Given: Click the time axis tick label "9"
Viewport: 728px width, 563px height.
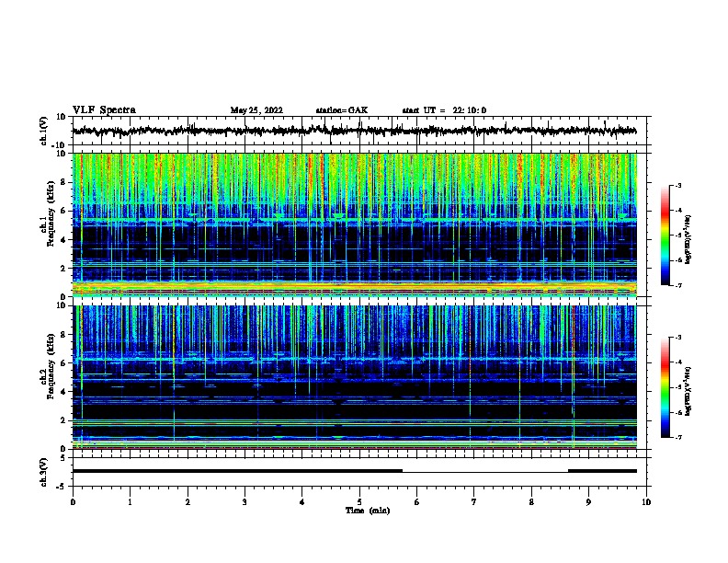Looking at the screenshot, I should 588,502.
